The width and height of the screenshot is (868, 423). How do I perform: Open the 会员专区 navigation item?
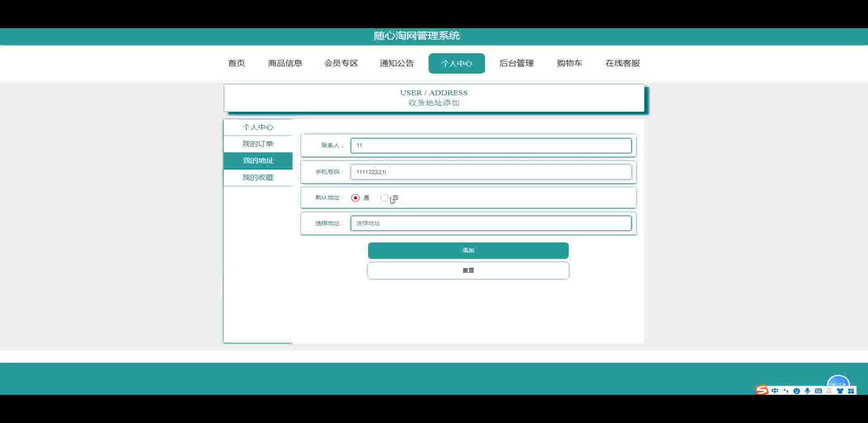pyautogui.click(x=341, y=63)
